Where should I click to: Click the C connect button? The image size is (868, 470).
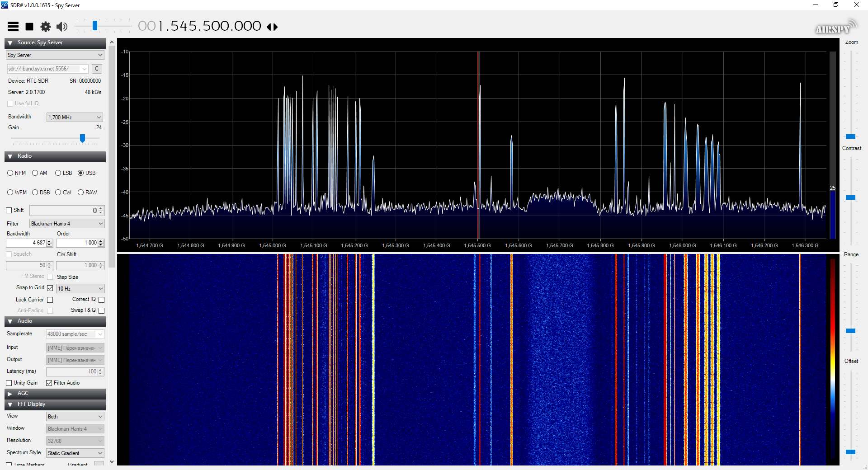point(97,69)
